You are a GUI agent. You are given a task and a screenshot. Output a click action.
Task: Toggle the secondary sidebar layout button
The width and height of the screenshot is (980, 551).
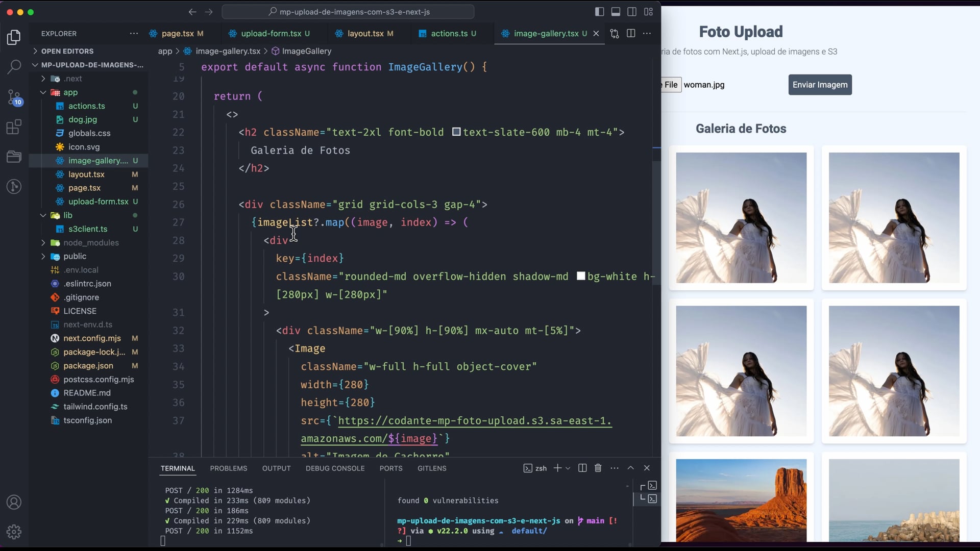(632, 12)
